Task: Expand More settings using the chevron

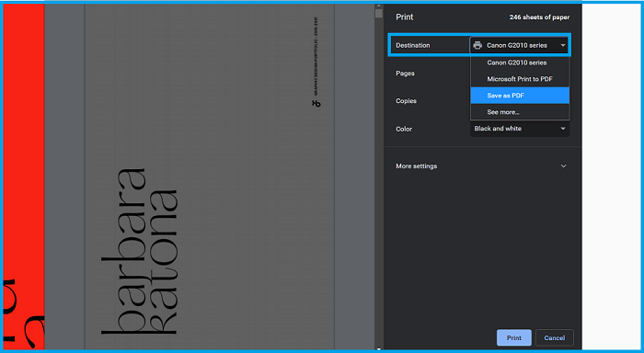Action: point(563,165)
